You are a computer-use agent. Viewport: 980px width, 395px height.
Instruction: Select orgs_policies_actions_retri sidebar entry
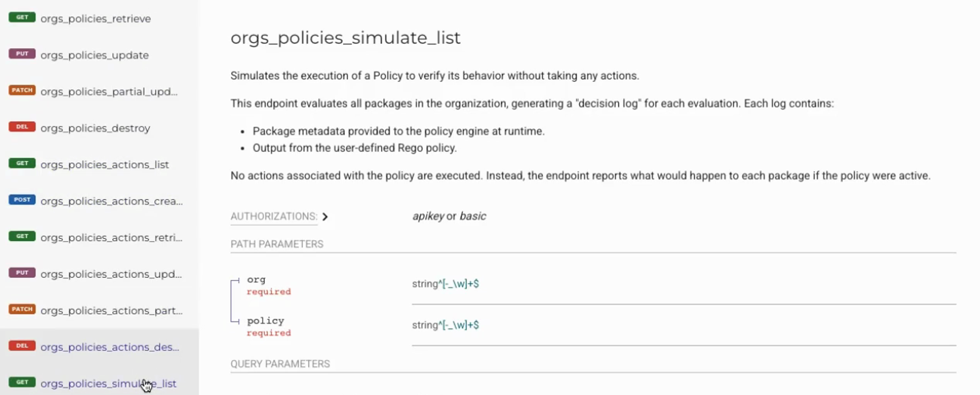pos(111,238)
